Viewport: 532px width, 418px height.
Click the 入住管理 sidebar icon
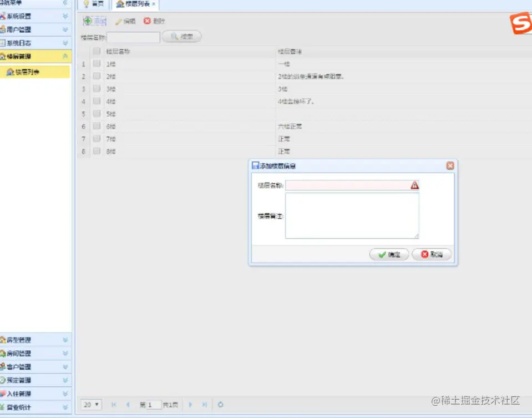point(3,394)
